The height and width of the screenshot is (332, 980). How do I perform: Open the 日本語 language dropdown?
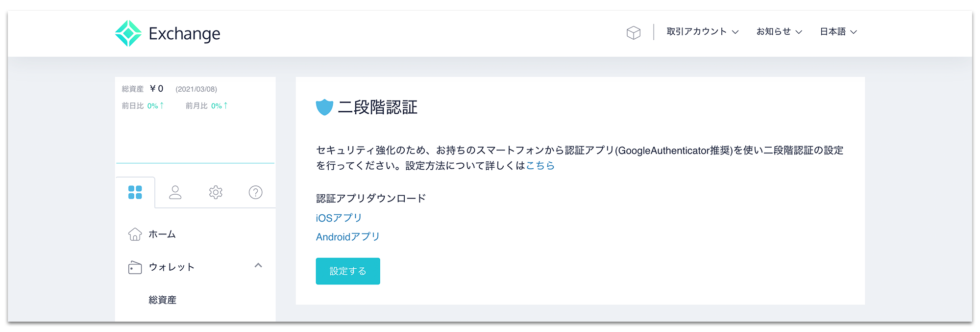(837, 31)
